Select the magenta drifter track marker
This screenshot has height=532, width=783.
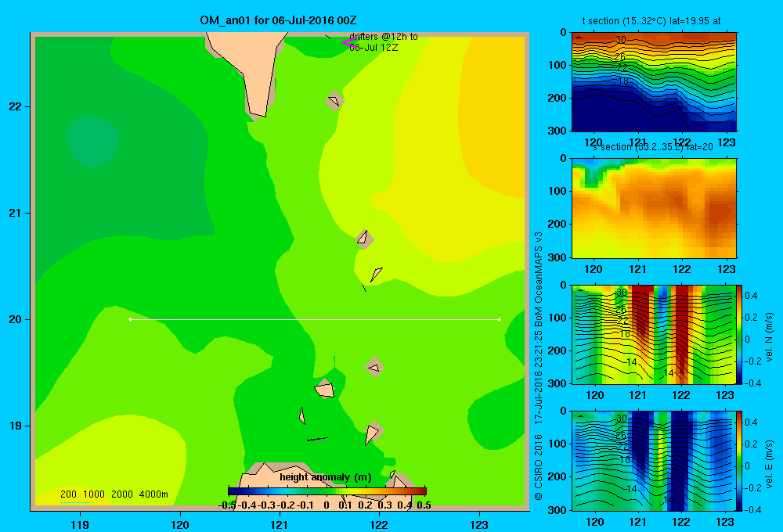coord(348,42)
